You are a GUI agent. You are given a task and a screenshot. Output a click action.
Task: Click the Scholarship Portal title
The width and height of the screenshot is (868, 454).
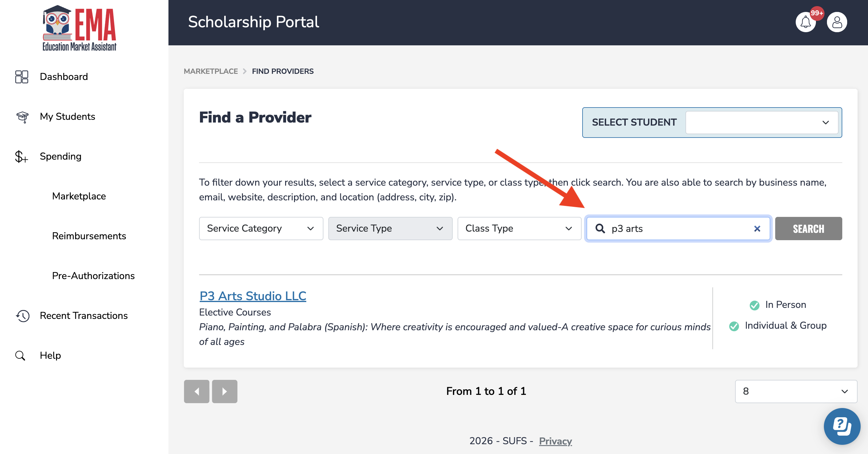click(253, 22)
